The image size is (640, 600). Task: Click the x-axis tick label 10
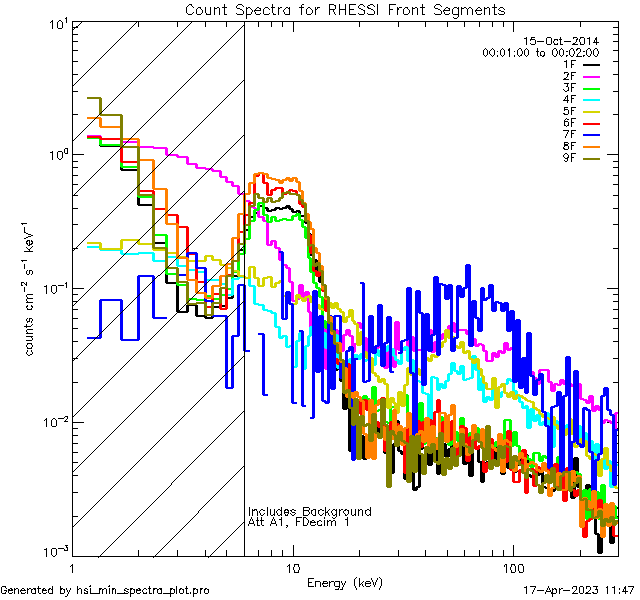pyautogui.click(x=292, y=567)
